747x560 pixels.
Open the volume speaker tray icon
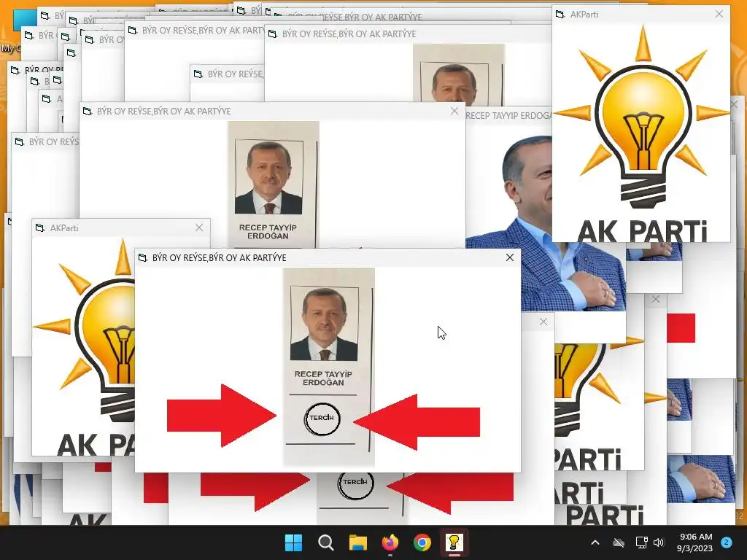[659, 542]
